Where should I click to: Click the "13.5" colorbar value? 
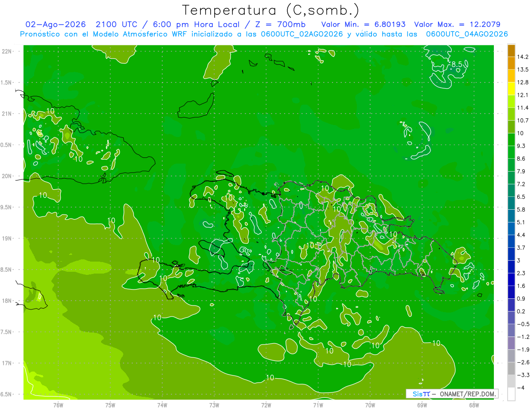pyautogui.click(x=522, y=70)
